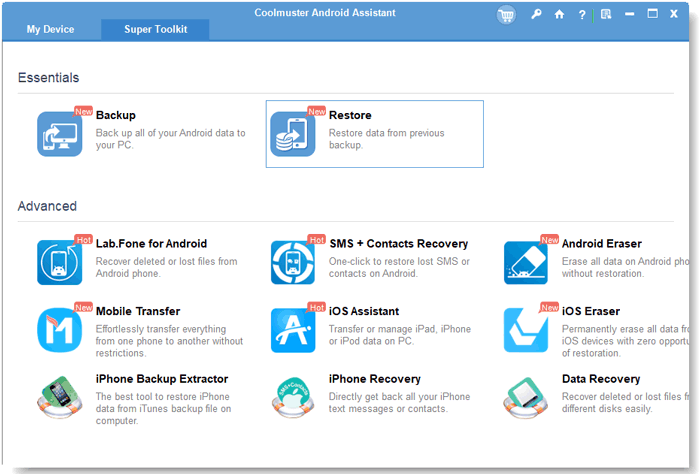The width and height of the screenshot is (700, 474).
Task: Open the iOS Eraser icon
Action: [x=526, y=330]
